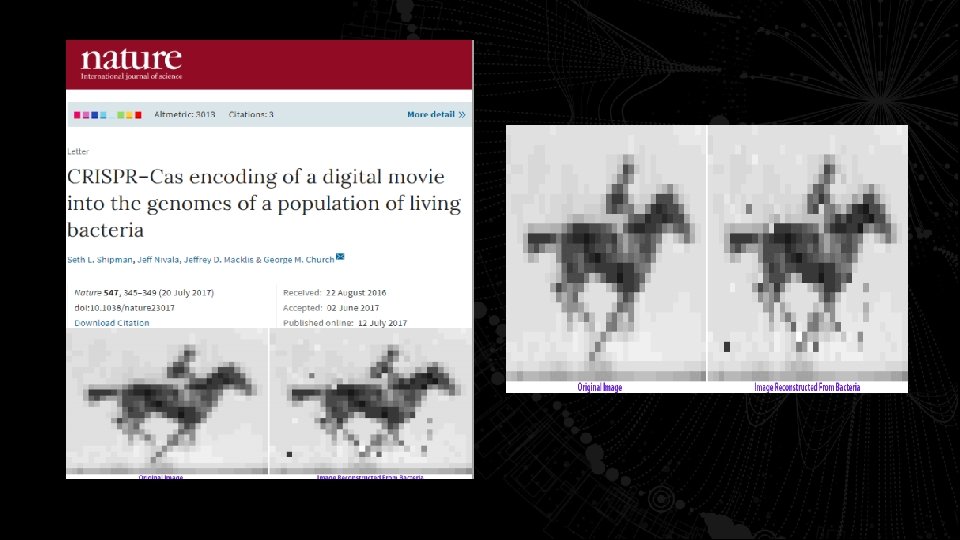Viewport: 960px width, 540px height.
Task: Open the More detail link
Action: 436,114
